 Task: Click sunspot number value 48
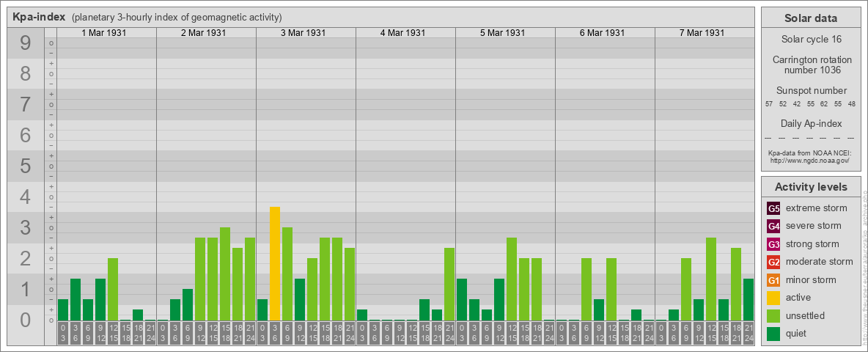pyautogui.click(x=852, y=103)
